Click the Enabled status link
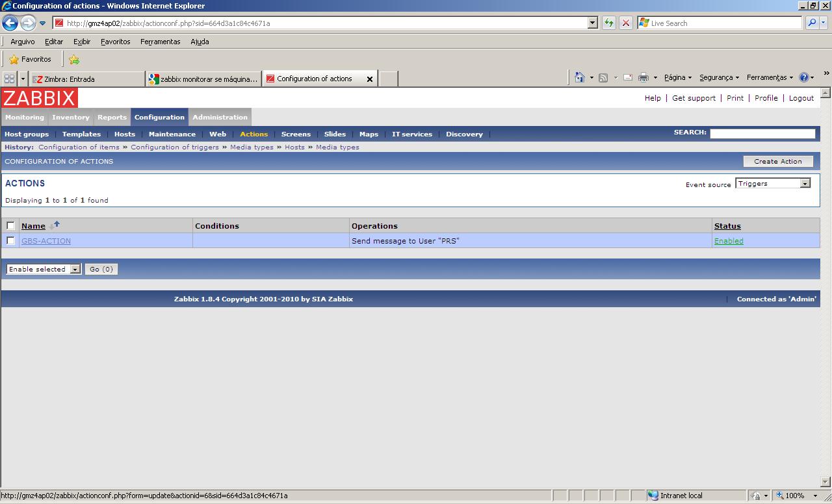The width and height of the screenshot is (832, 504). (729, 241)
